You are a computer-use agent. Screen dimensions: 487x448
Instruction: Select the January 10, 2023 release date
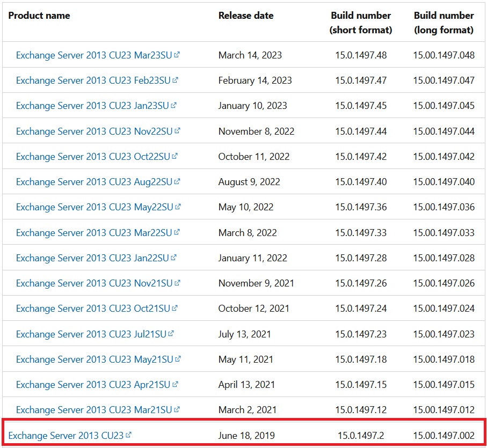(252, 106)
